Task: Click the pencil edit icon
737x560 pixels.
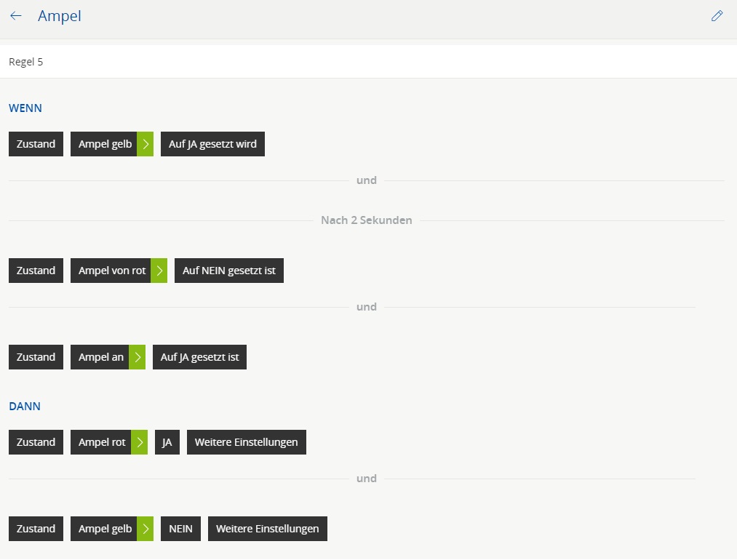Action: (x=717, y=16)
